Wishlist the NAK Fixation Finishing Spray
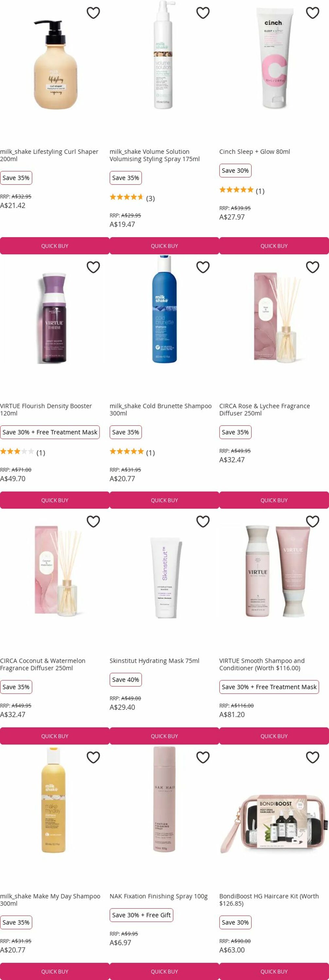 pos(203,757)
